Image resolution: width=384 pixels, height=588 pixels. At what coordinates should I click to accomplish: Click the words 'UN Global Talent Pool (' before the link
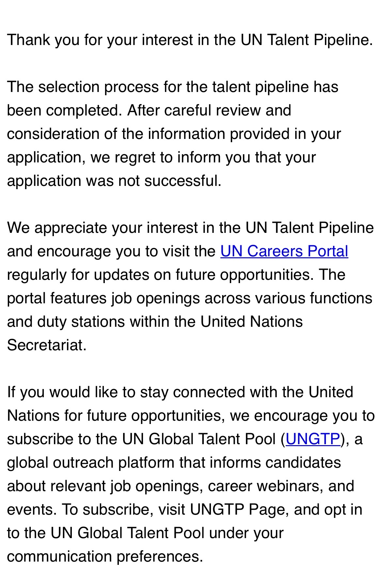(x=203, y=439)
